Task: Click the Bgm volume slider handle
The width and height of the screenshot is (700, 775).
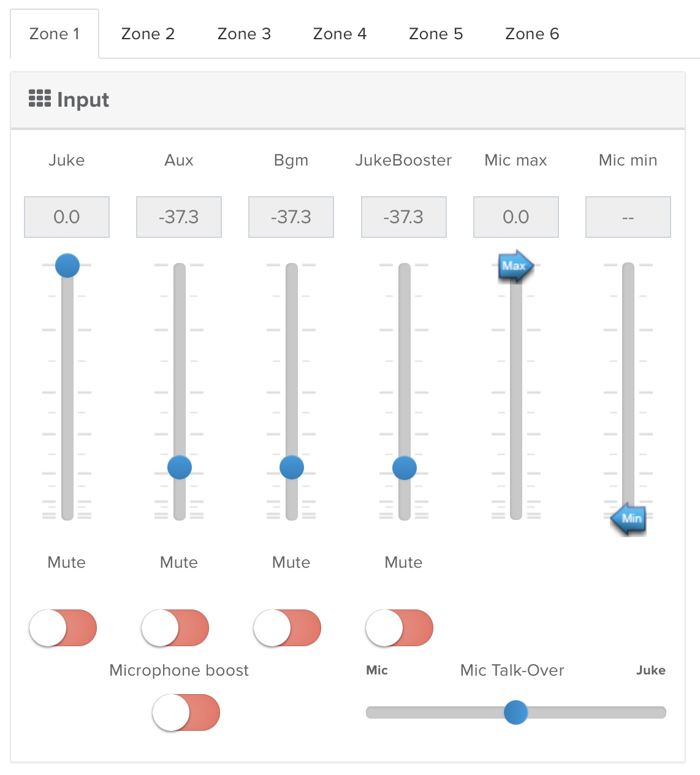Action: point(292,468)
